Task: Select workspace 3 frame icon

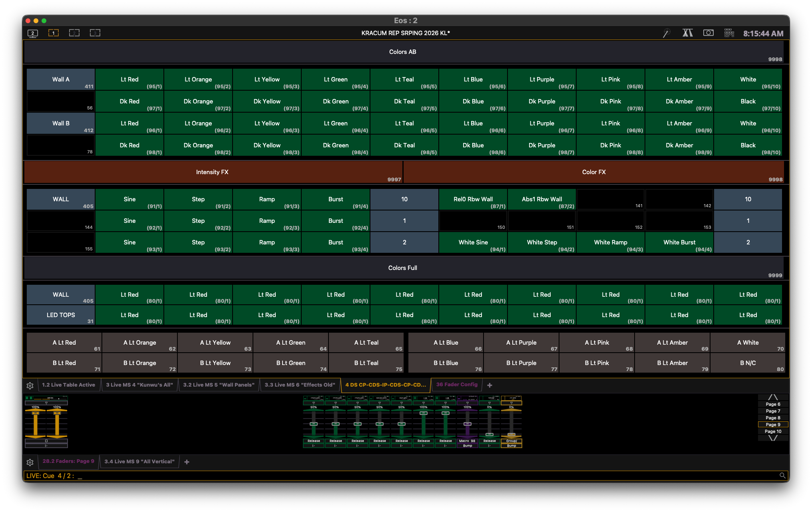Action: (95, 33)
